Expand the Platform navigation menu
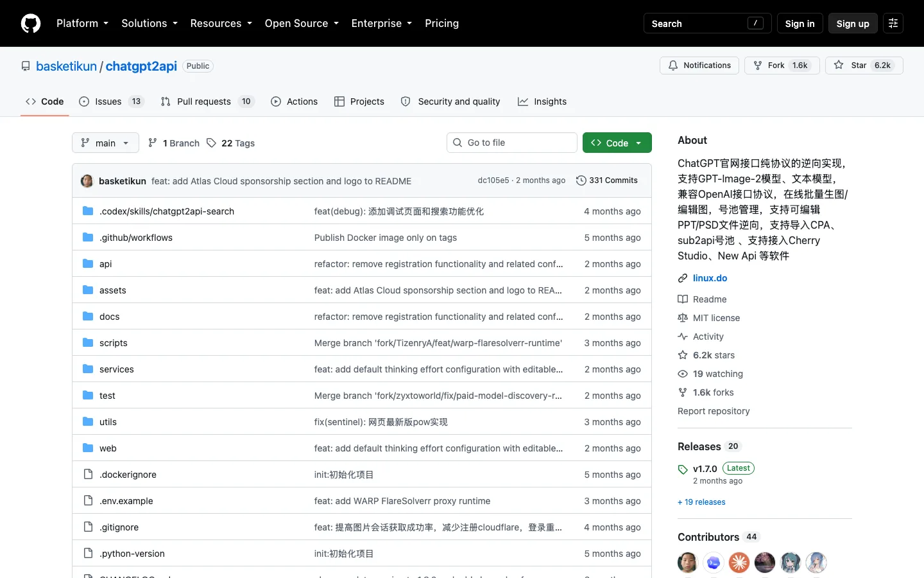This screenshot has width=924, height=578. click(82, 23)
